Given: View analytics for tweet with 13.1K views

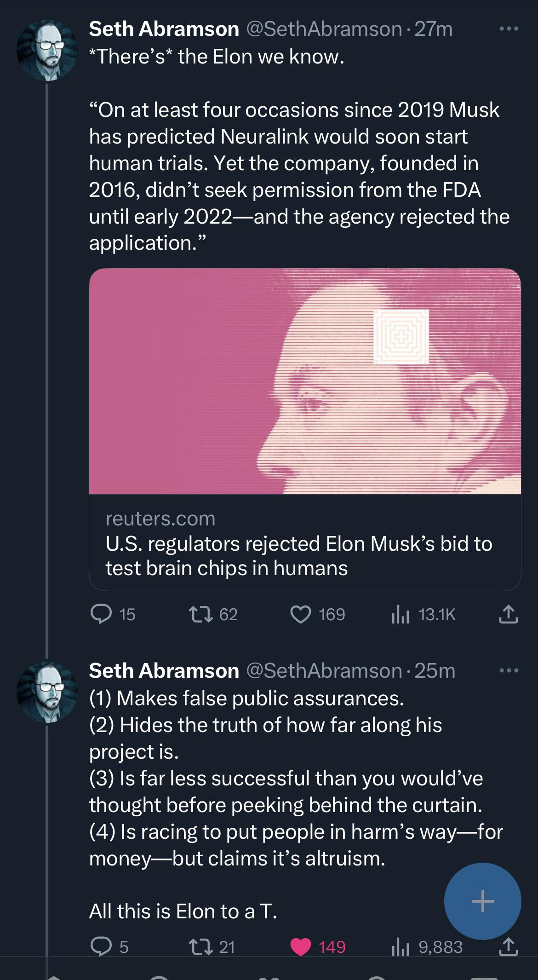Looking at the screenshot, I should (400, 614).
